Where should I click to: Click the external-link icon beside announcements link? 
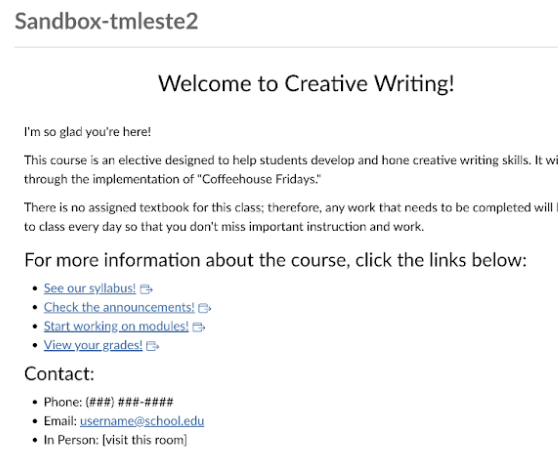(x=205, y=308)
